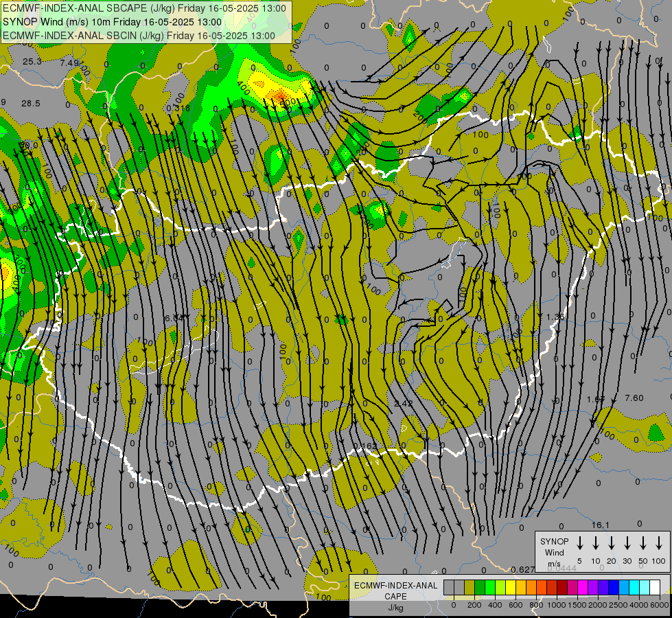Click the 30 label in wind legend
Screen dimensions: 672x618
tap(627, 561)
